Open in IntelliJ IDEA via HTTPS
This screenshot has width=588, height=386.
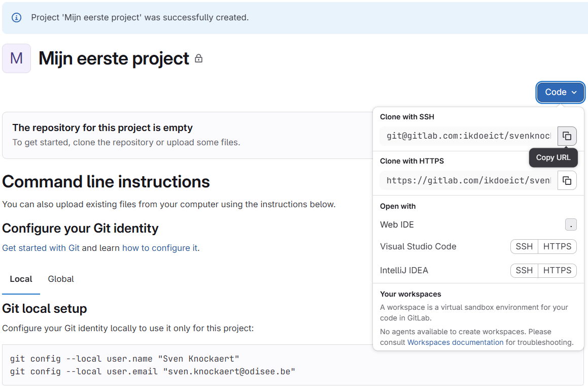point(557,270)
